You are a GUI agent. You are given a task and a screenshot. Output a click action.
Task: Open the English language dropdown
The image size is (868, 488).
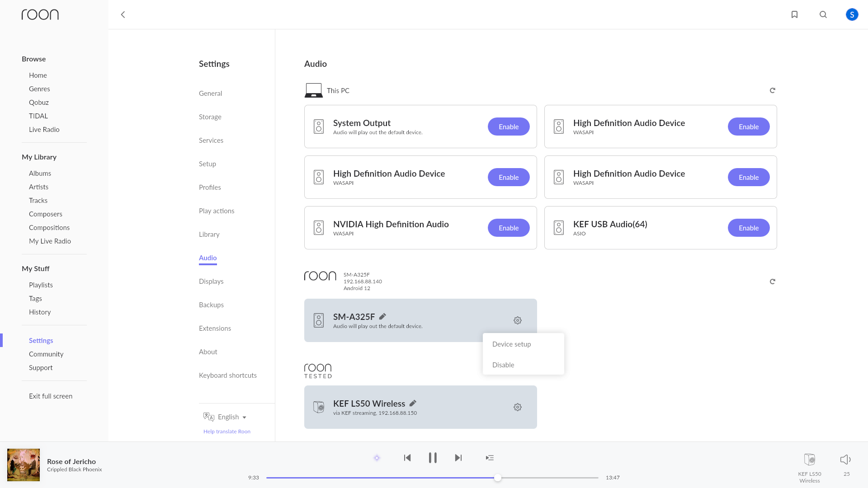click(x=232, y=417)
